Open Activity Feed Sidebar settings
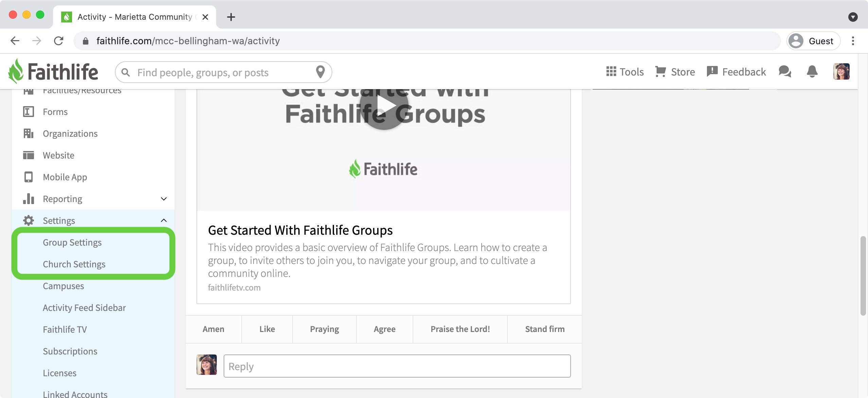Screen dimensions: 868x398 point(84,308)
